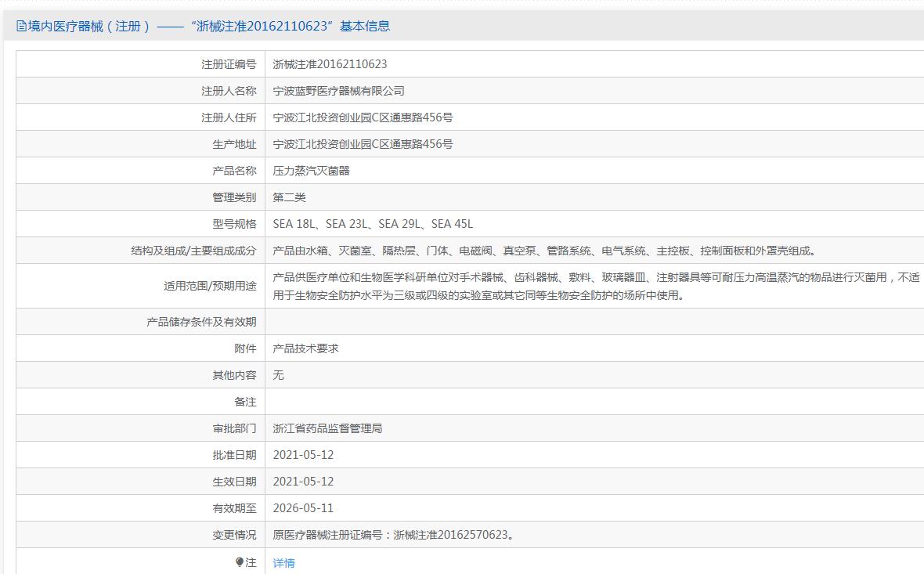Click the 注册人名称 label
Viewport: 924px width, 574px height.
[x=229, y=91]
